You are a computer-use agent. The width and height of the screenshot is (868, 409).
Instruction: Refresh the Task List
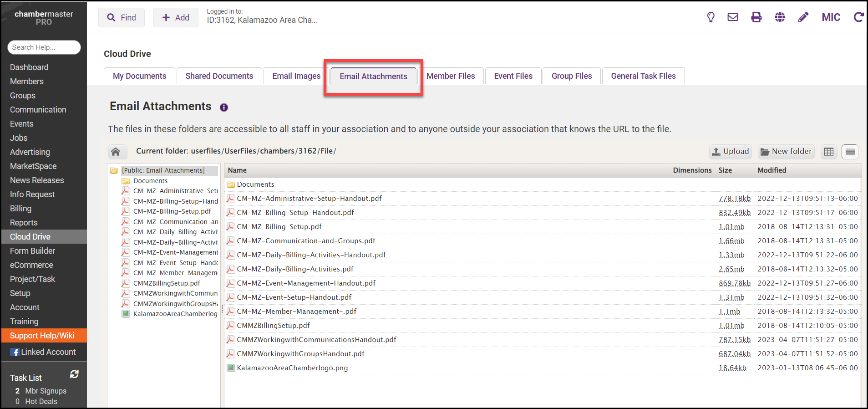pyautogui.click(x=74, y=374)
